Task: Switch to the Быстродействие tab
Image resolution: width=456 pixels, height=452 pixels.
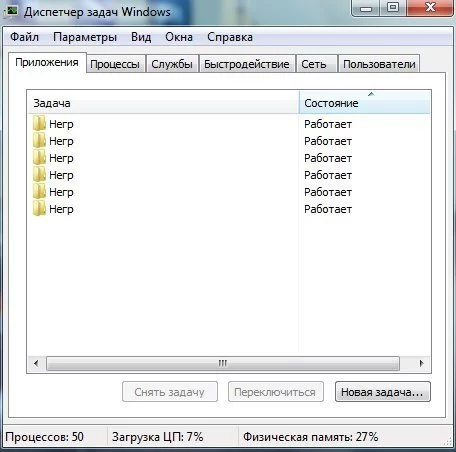Action: [247, 64]
